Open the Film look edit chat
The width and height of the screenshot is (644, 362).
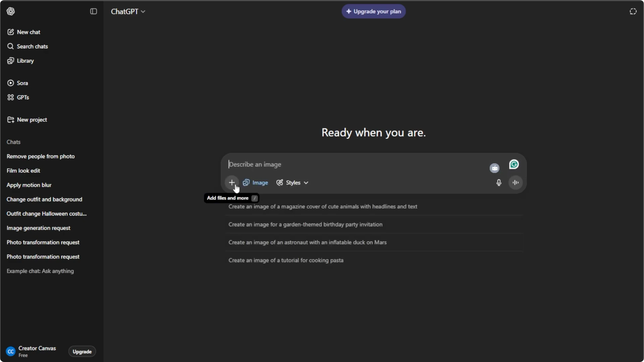point(23,171)
